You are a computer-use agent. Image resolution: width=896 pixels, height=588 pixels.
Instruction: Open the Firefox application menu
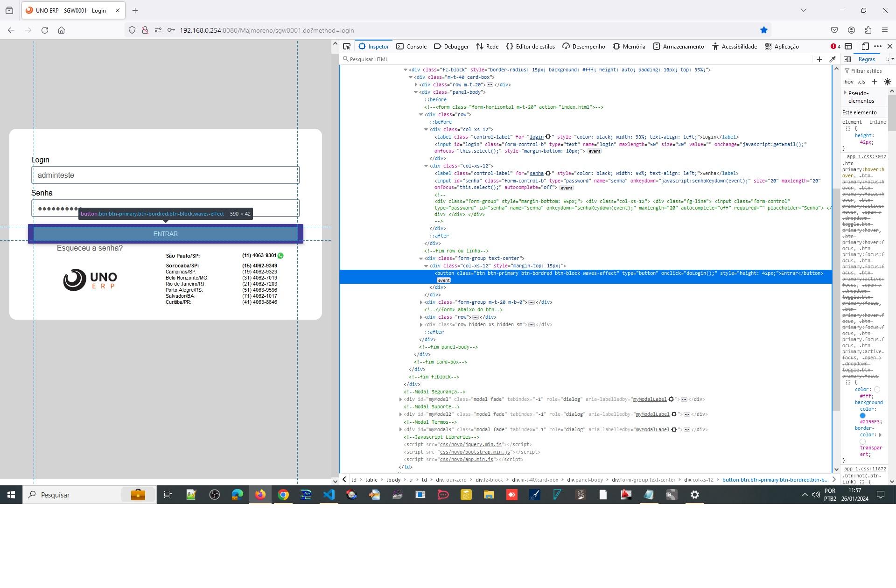point(885,30)
